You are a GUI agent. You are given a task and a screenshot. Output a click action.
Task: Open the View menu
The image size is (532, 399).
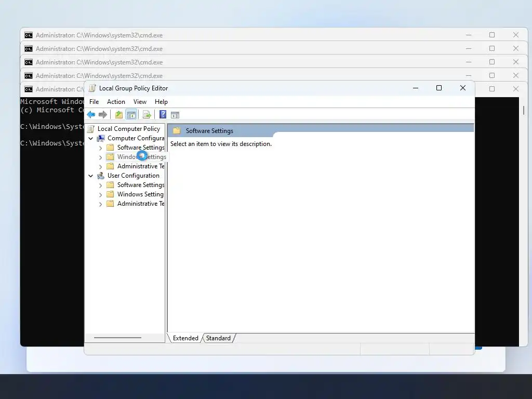click(x=140, y=102)
